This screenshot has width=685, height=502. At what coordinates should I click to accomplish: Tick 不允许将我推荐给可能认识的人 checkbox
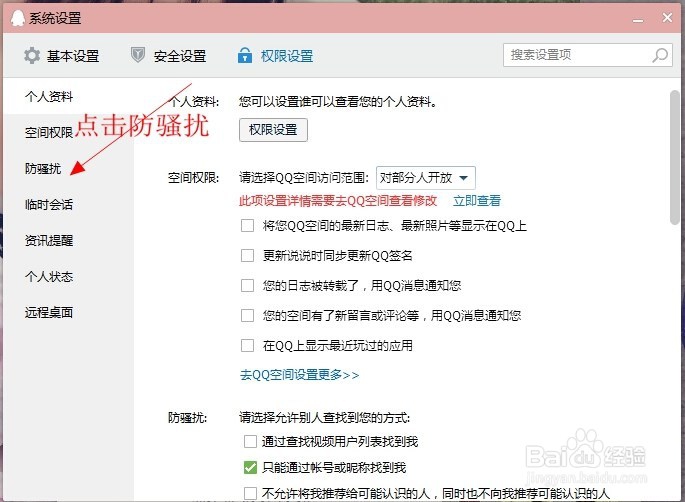(x=250, y=493)
